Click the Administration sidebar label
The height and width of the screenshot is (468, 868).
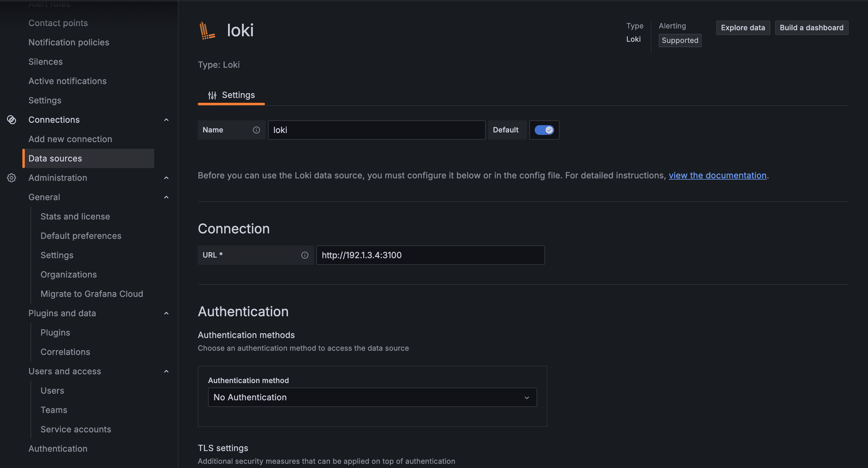coord(58,177)
